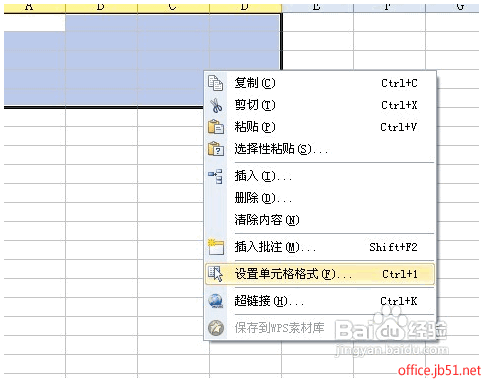Image resolution: width=485 pixels, height=380 pixels.
Task: Click the WPS material library star icon
Action: pyautogui.click(x=216, y=328)
